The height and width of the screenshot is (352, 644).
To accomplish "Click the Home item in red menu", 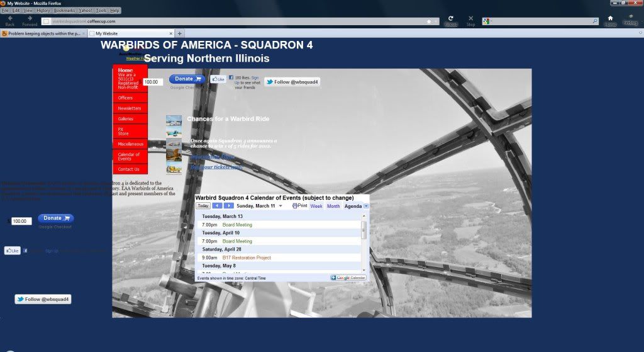I will (x=130, y=78).
